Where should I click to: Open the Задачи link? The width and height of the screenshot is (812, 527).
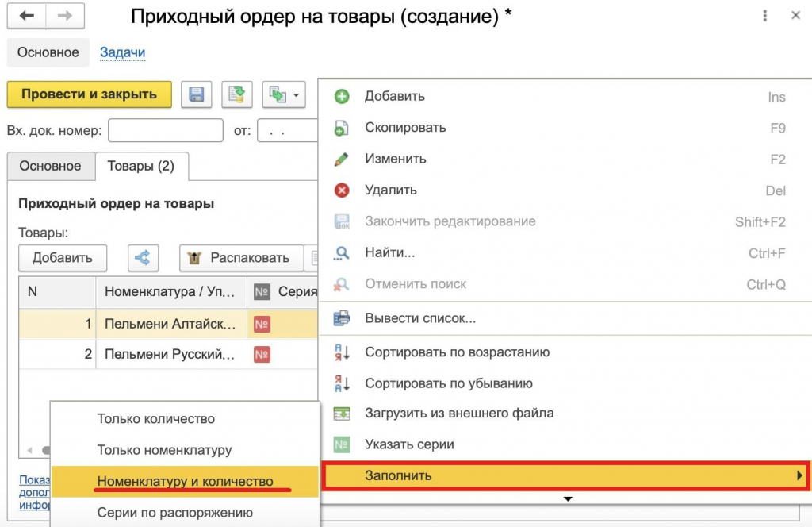tap(122, 52)
